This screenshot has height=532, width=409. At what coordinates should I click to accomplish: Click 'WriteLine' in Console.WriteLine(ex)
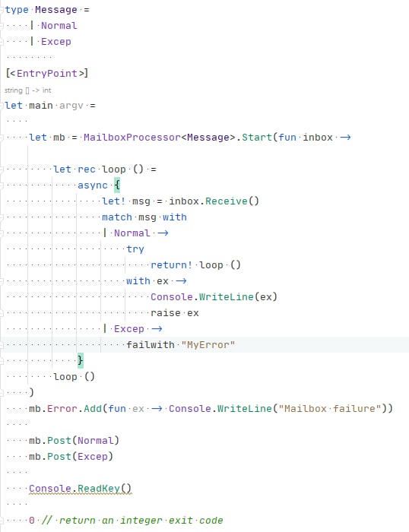[227, 297]
